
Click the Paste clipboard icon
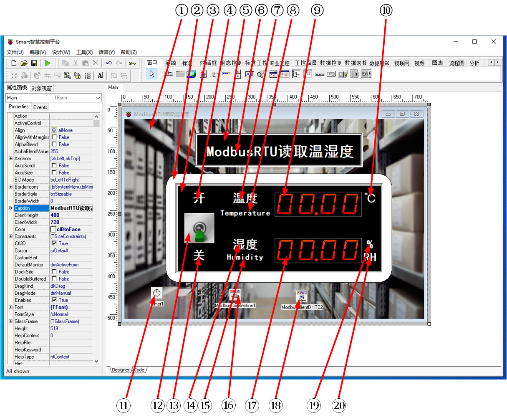pyautogui.click(x=86, y=63)
